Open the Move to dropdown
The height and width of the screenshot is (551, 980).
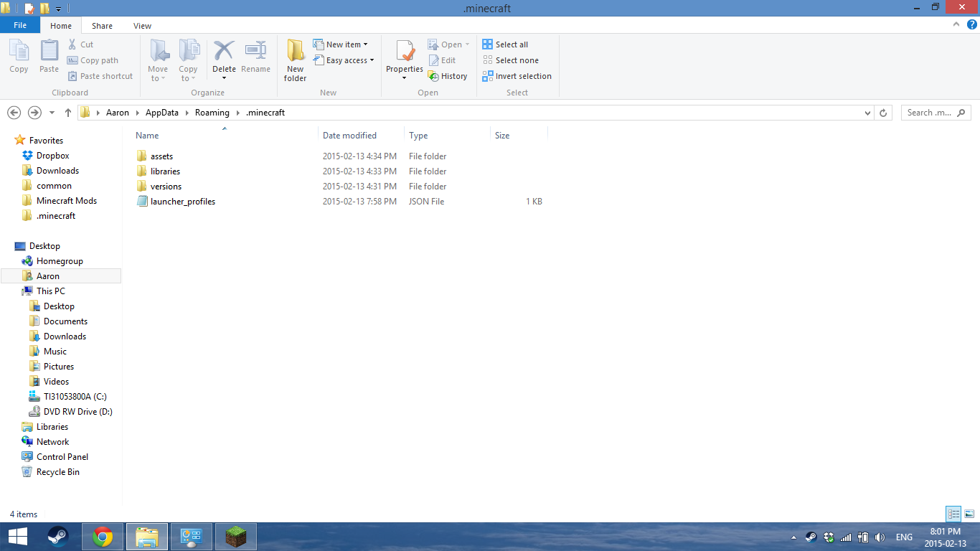pos(159,60)
